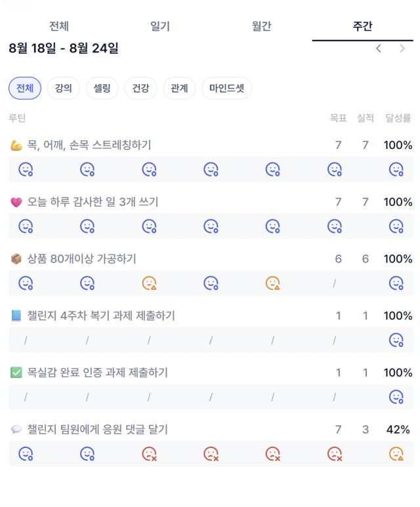Open the 월간 tab
Viewport: 420px width, 507px height.
[x=261, y=26]
